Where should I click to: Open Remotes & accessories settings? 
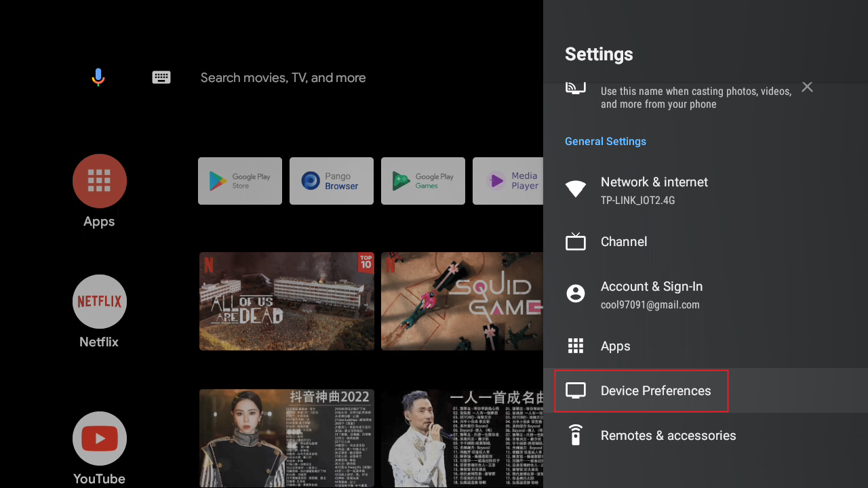pyautogui.click(x=668, y=436)
